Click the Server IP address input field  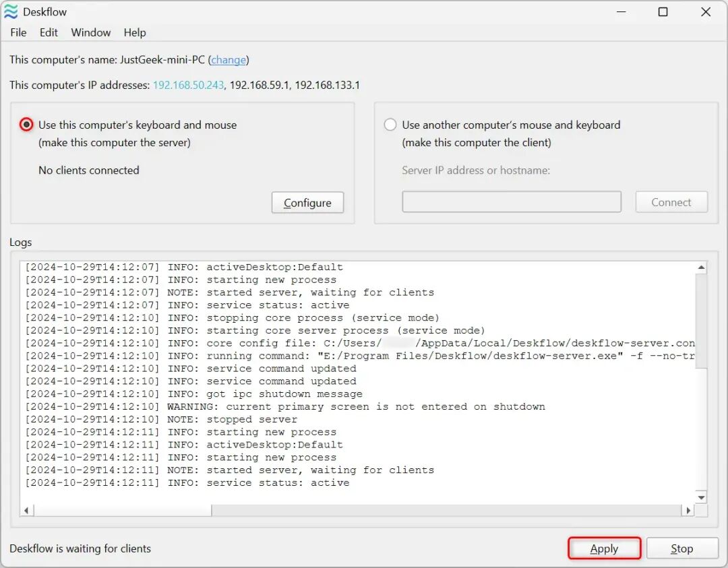(x=511, y=202)
